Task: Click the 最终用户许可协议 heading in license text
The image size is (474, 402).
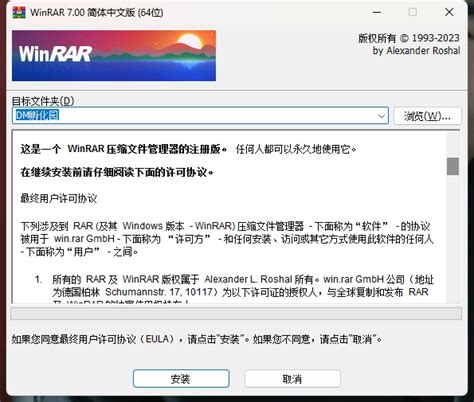Action: [59, 198]
